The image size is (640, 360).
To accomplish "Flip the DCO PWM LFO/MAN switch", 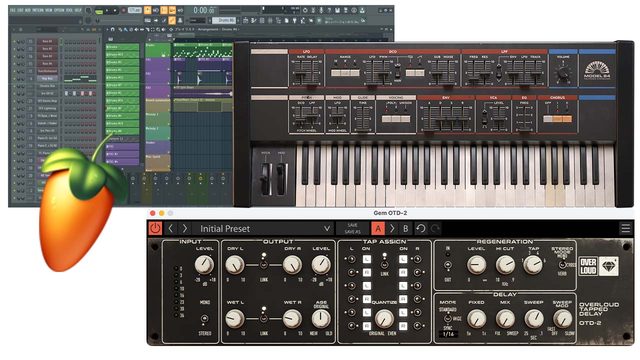I will pos(397,73).
